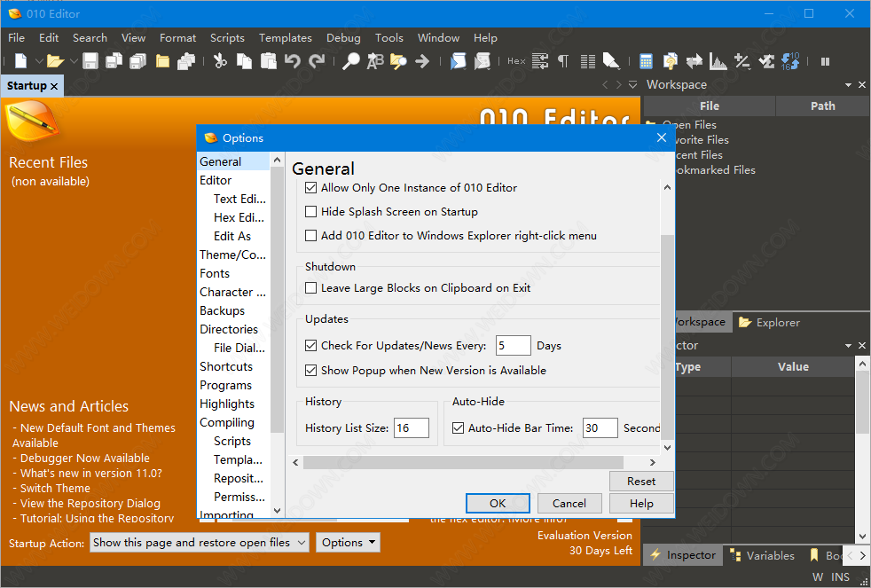Click the Compare Files arrows icon
The height and width of the screenshot is (588, 871).
[x=694, y=61]
